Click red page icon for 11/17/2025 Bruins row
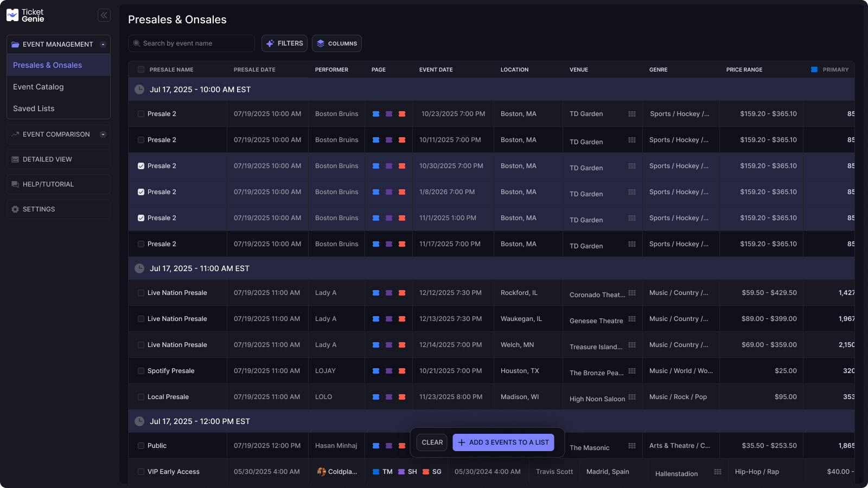This screenshot has height=488, width=868. tap(402, 244)
